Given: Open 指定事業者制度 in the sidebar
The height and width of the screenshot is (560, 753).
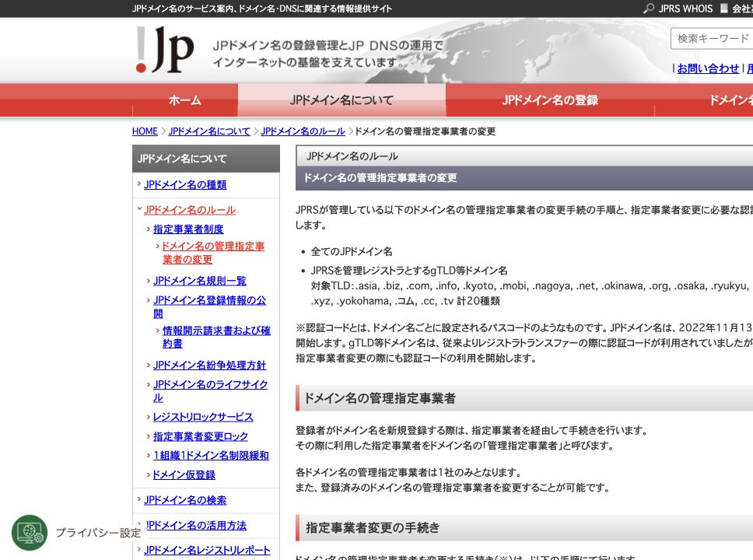Looking at the screenshot, I should [188, 229].
